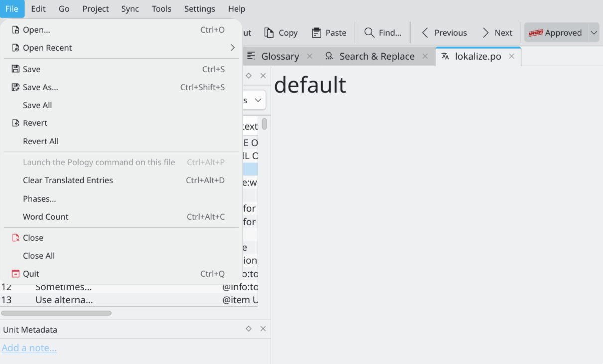Select Word Count menu entry
Viewport: 603px width, 364px height.
pyautogui.click(x=46, y=217)
